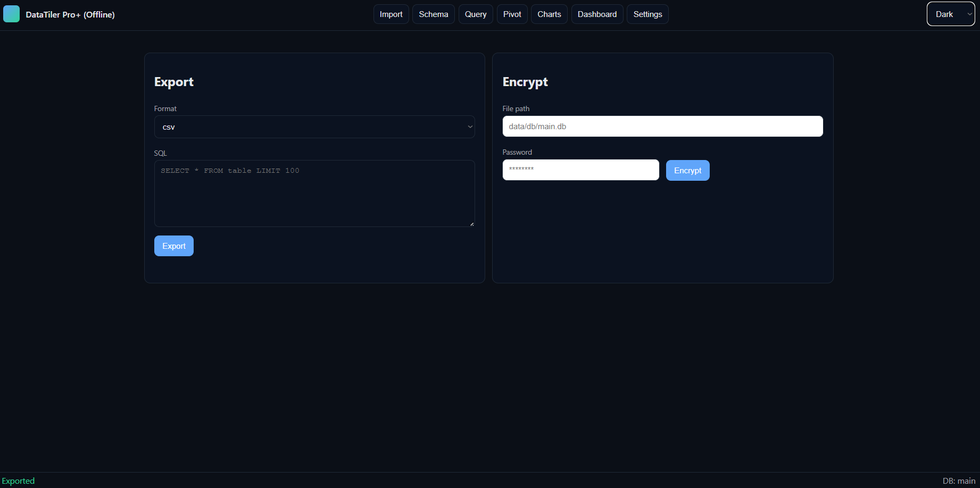
Task: Click the SQL textarea resize handle
Action: point(471,224)
